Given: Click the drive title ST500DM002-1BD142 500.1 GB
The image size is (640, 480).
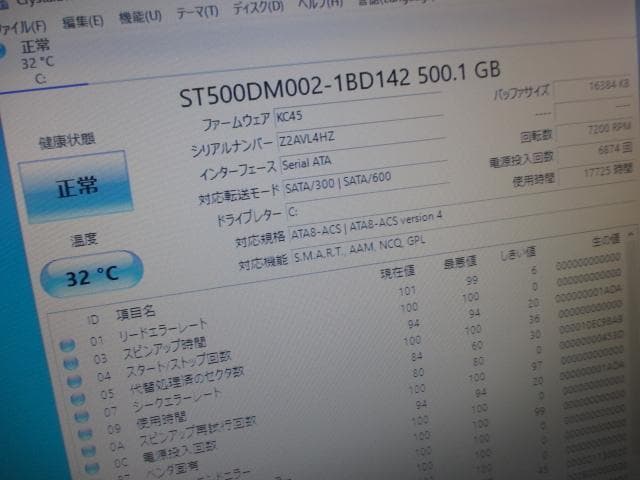Looking at the screenshot, I should click(340, 84).
